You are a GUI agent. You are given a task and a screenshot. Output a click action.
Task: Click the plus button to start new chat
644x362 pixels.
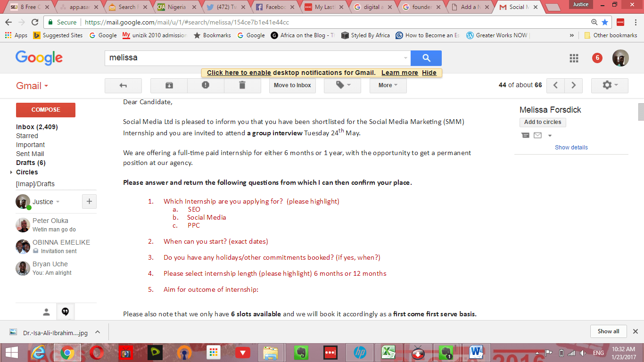coord(89,202)
